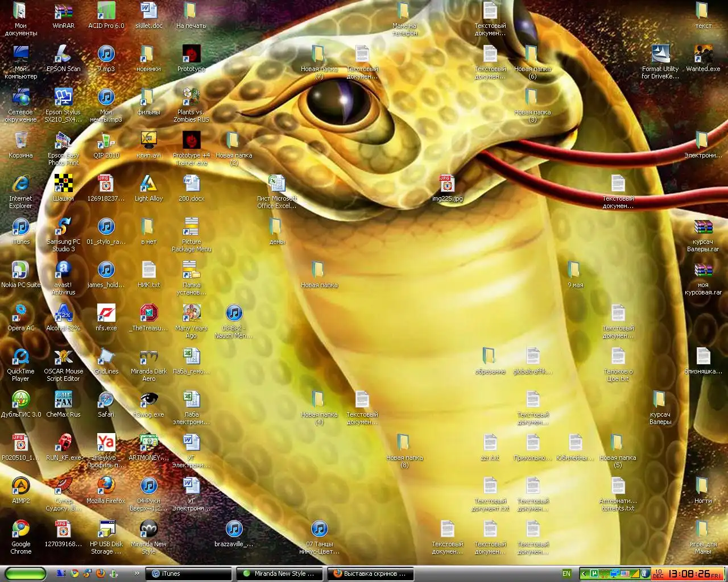The height and width of the screenshot is (582, 728).
Task: Open the EN language indicator menu
Action: tap(566, 573)
